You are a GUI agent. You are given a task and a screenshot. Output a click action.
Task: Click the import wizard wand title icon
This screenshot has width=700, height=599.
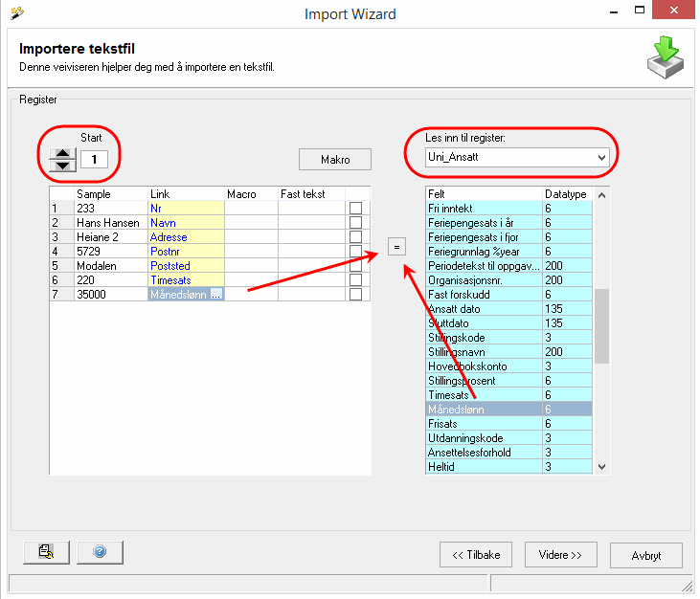pos(13,13)
